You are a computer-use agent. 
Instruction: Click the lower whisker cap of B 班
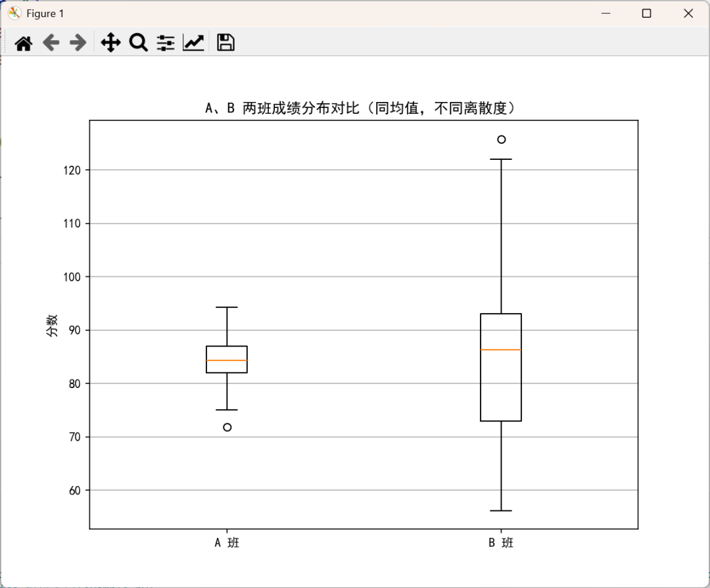coord(501,510)
